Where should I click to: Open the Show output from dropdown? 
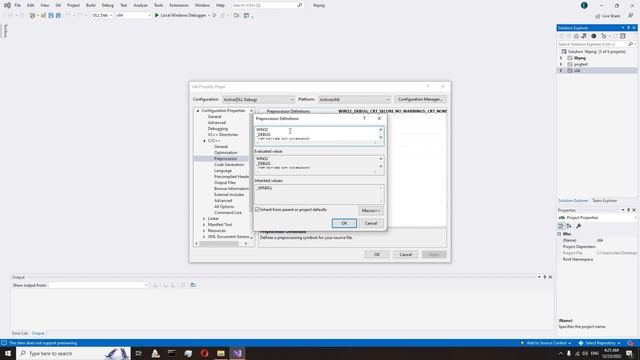point(98,285)
